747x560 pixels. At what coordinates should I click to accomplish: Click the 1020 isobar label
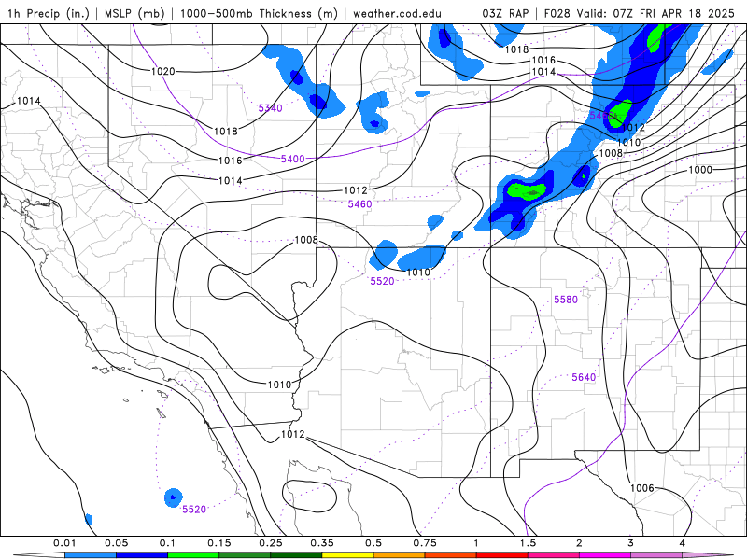tap(162, 72)
